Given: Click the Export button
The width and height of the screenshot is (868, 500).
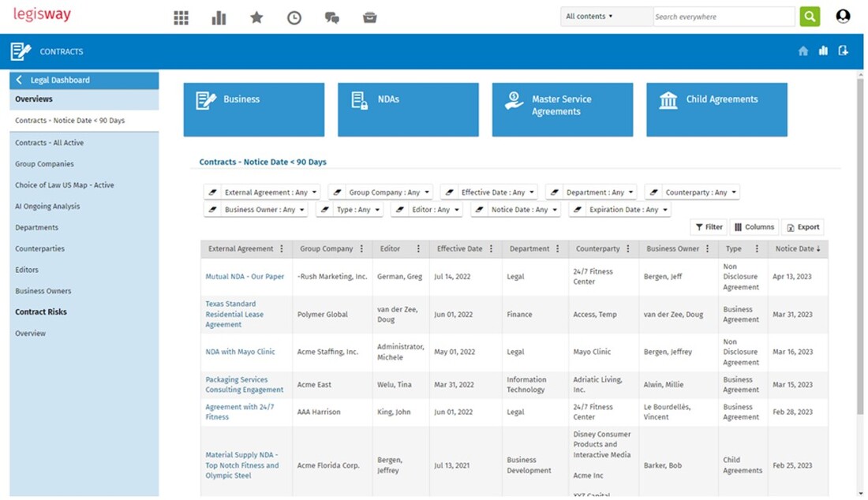Looking at the screenshot, I should 802,227.
